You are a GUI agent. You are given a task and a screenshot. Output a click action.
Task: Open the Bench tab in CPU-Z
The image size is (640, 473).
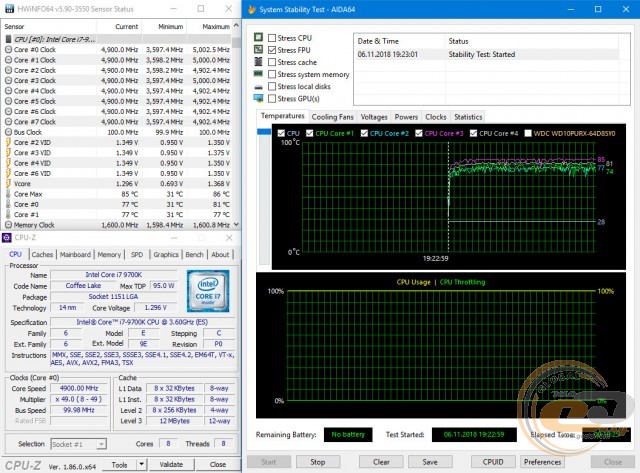coord(194,255)
